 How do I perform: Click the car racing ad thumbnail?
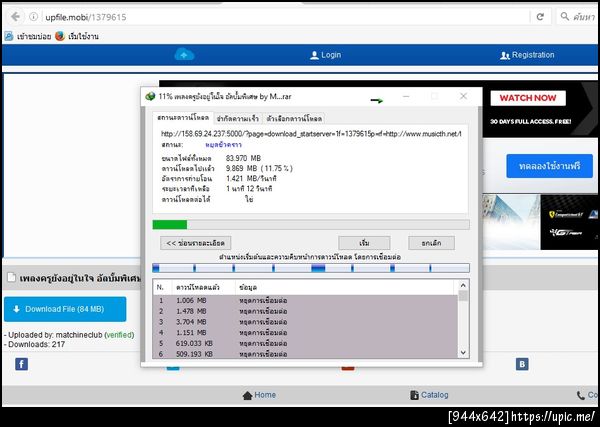[569, 222]
